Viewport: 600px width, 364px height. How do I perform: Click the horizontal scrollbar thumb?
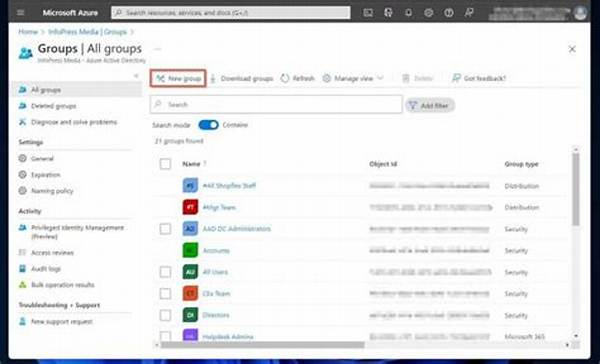(262, 345)
